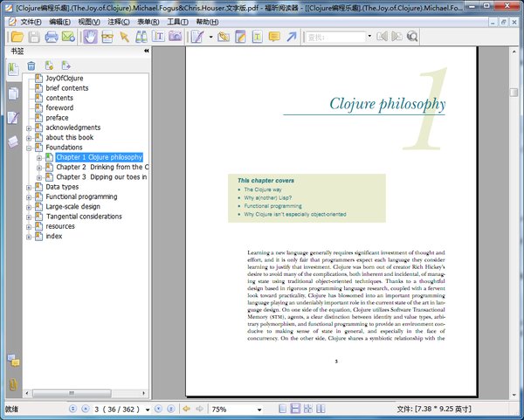Open binoculars search tool
Viewport: 524px width, 420px height.
tap(141, 37)
